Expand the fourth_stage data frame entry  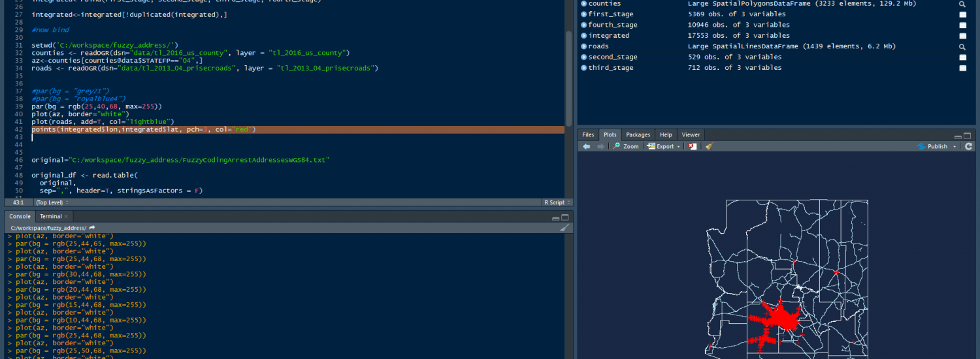[x=583, y=25]
